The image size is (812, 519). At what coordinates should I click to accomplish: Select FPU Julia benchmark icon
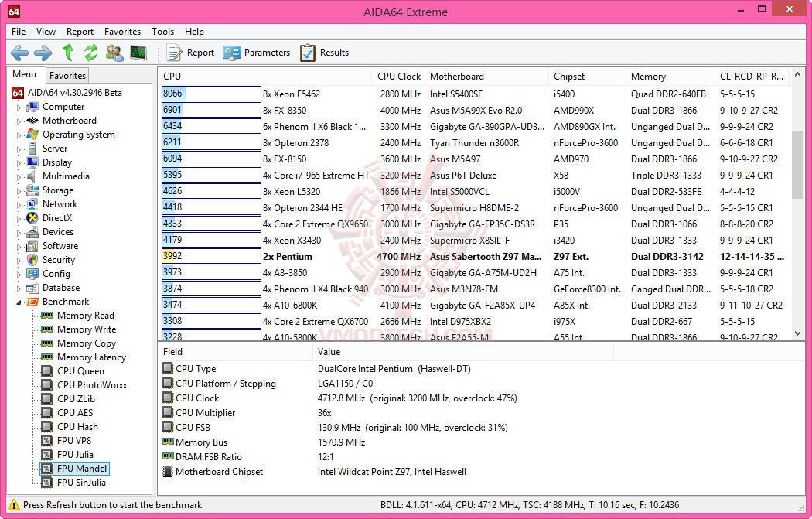point(47,455)
